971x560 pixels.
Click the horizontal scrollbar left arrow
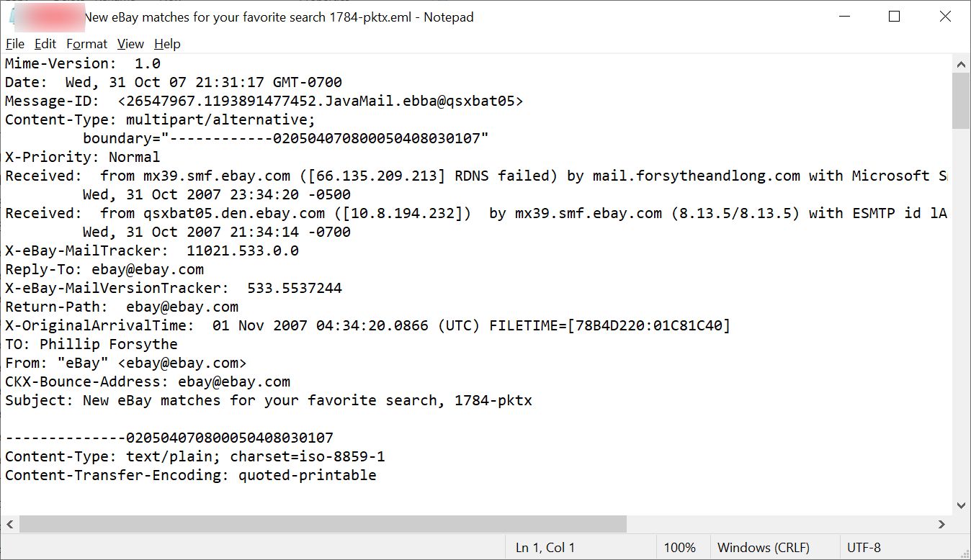click(9, 524)
